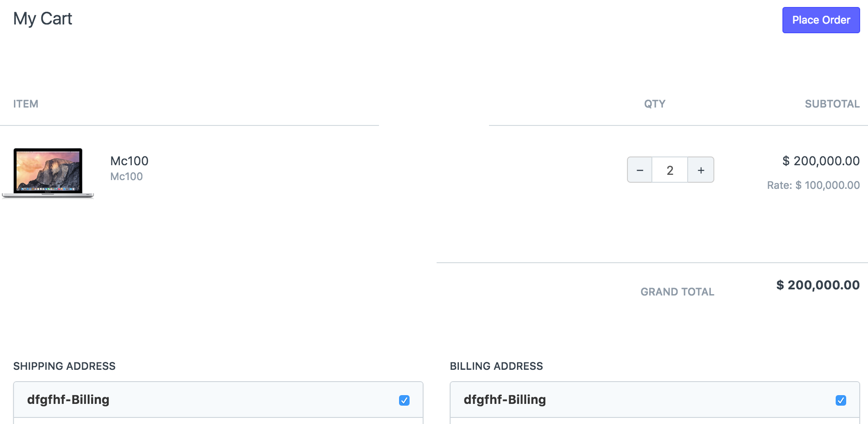Toggle the billing address dfgfhf-Billing checkbox
This screenshot has width=868, height=424.
click(840, 400)
